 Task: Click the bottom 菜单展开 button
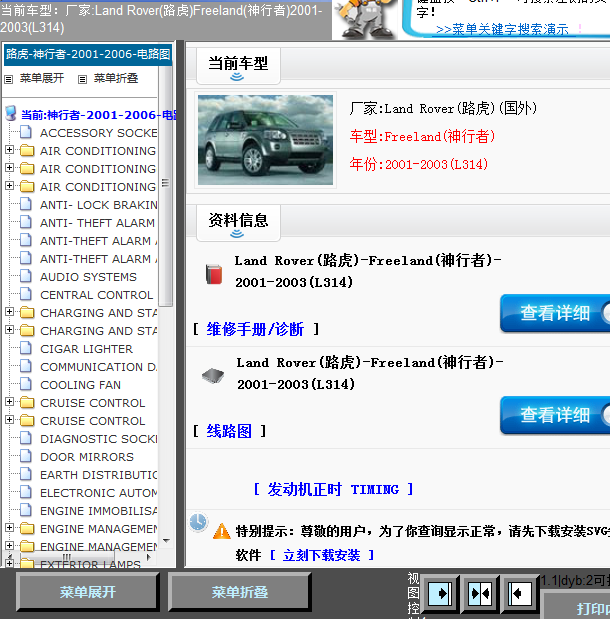(88, 592)
